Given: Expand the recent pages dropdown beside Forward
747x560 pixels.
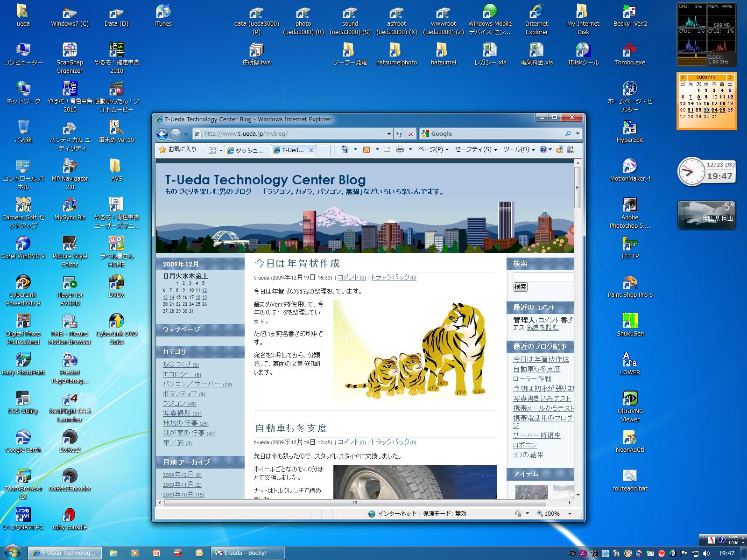Looking at the screenshot, I should [186, 134].
